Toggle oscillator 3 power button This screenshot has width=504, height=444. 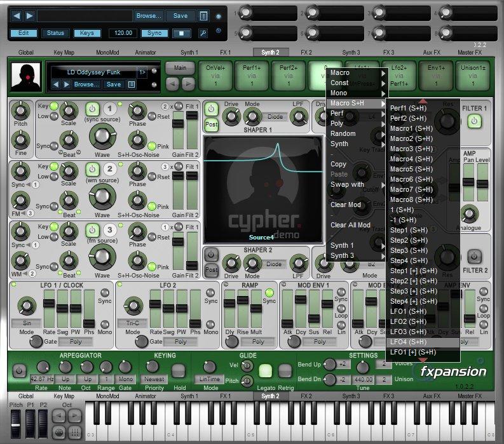click(92, 230)
